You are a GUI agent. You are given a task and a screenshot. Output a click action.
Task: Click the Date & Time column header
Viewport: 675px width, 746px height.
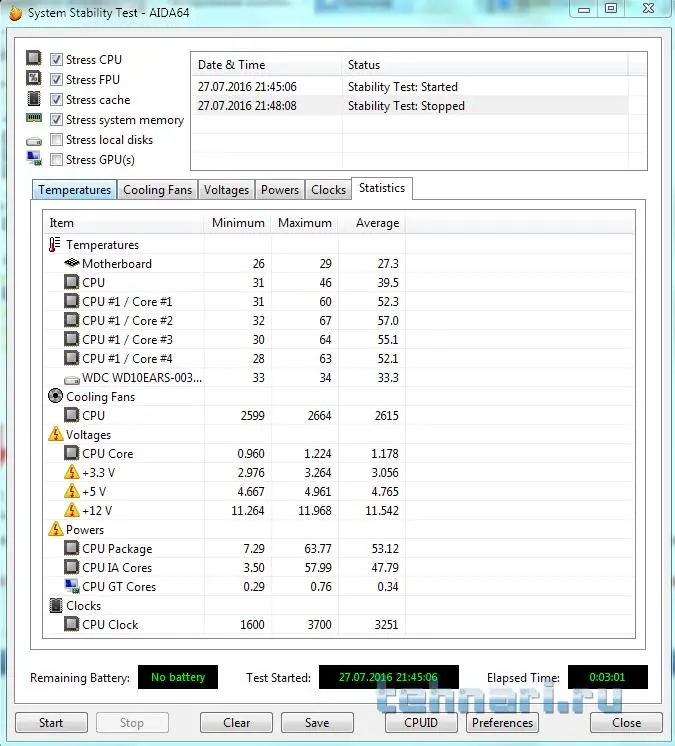click(266, 65)
